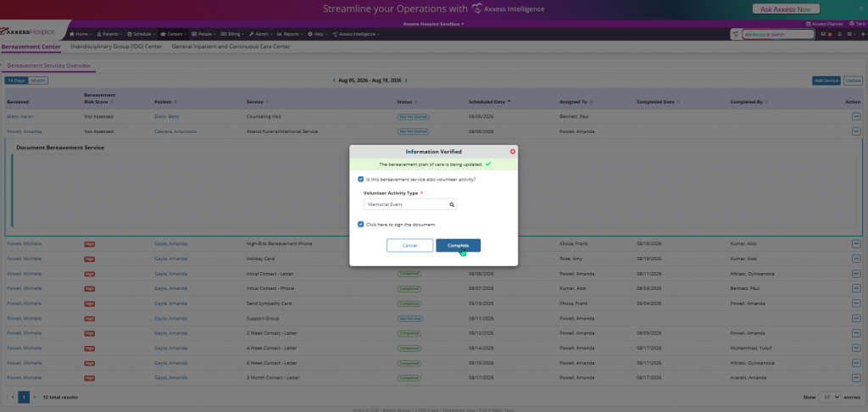This screenshot has width=868, height=412.
Task: Click the AxxessHospice logo
Action: (x=28, y=31)
